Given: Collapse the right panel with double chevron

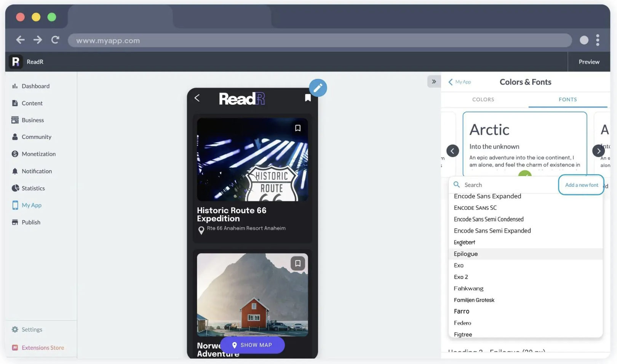Looking at the screenshot, I should 434,81.
